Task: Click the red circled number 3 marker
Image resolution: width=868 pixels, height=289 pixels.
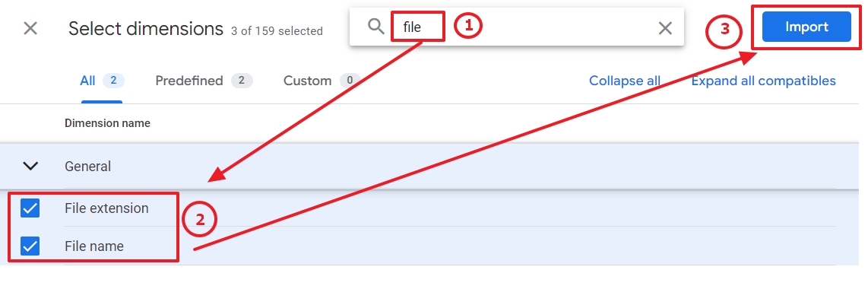Action: click(x=724, y=30)
